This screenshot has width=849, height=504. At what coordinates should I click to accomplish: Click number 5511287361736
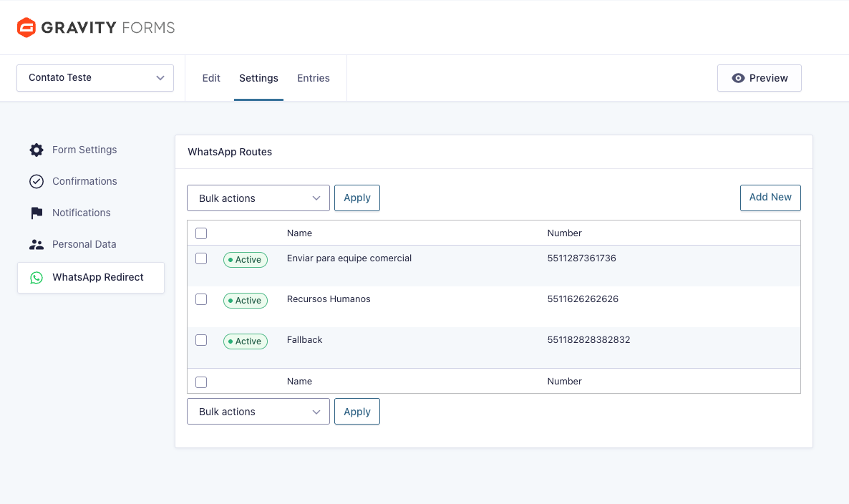pyautogui.click(x=581, y=258)
